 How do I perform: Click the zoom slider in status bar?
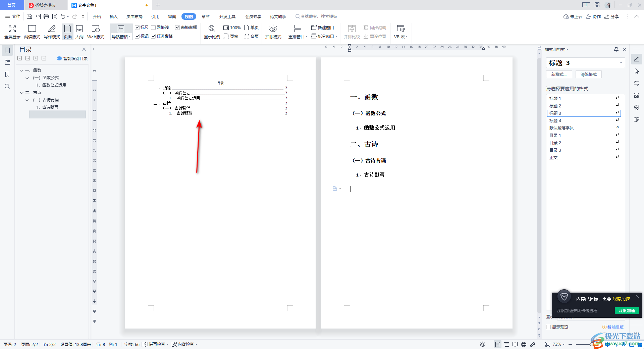pos(592,344)
